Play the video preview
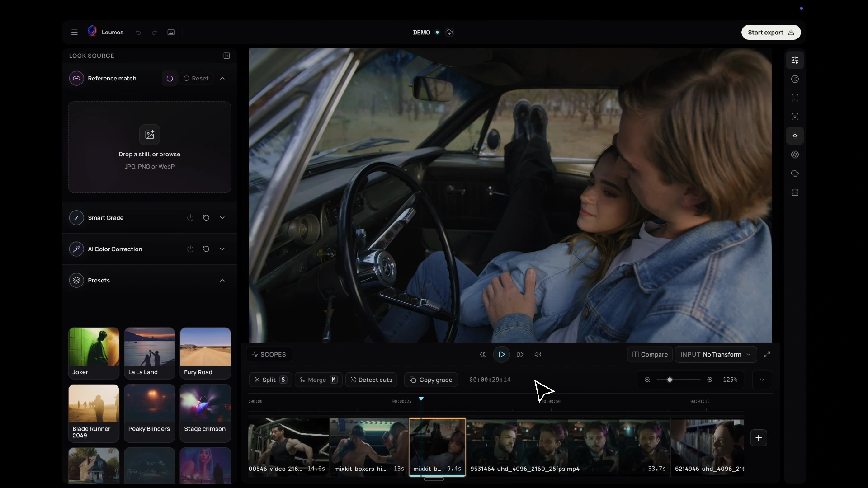868x488 pixels. click(501, 355)
